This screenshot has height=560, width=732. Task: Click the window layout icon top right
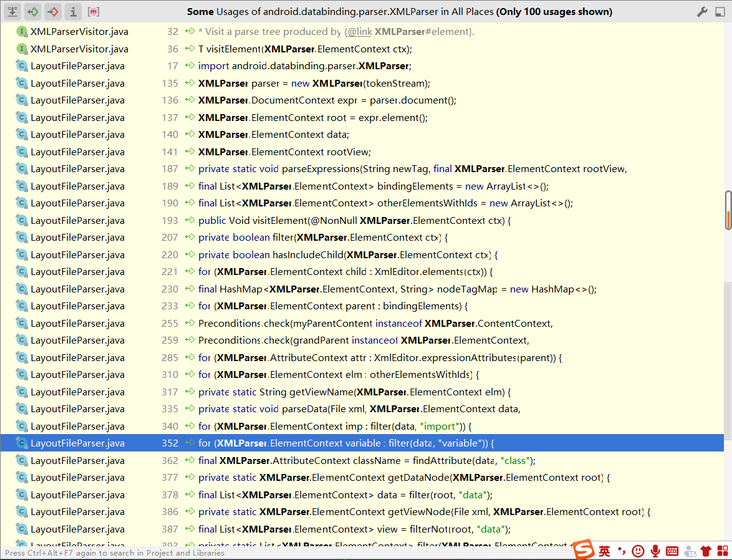[x=719, y=11]
